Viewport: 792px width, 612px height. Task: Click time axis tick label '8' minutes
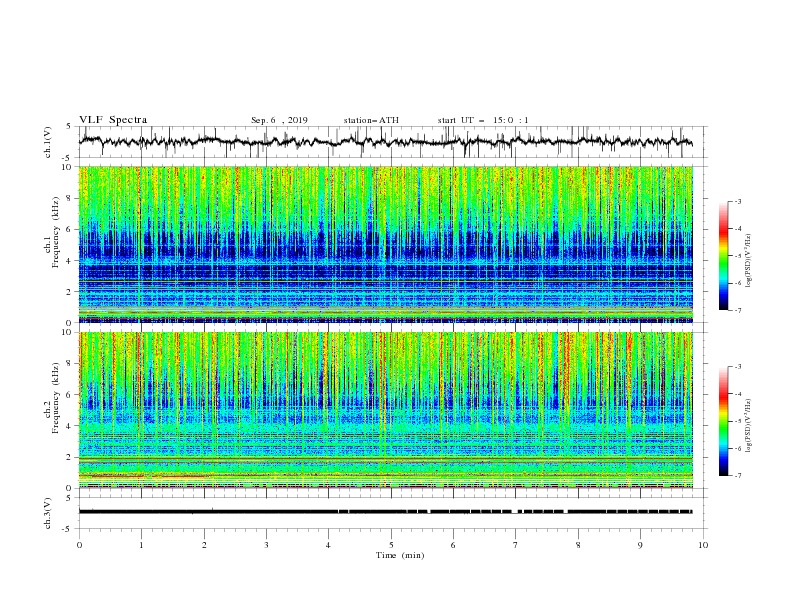tap(578, 545)
